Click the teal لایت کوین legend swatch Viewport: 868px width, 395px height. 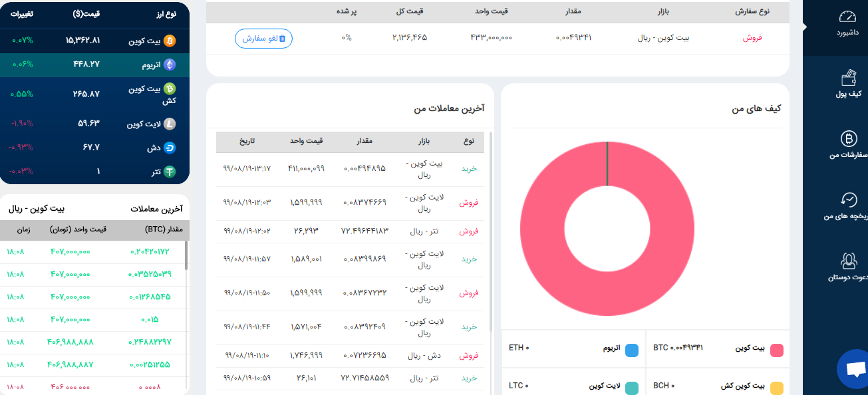click(632, 388)
